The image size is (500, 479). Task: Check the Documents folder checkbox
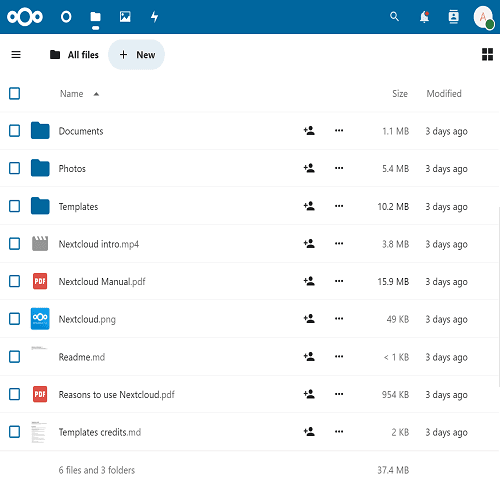(14, 131)
